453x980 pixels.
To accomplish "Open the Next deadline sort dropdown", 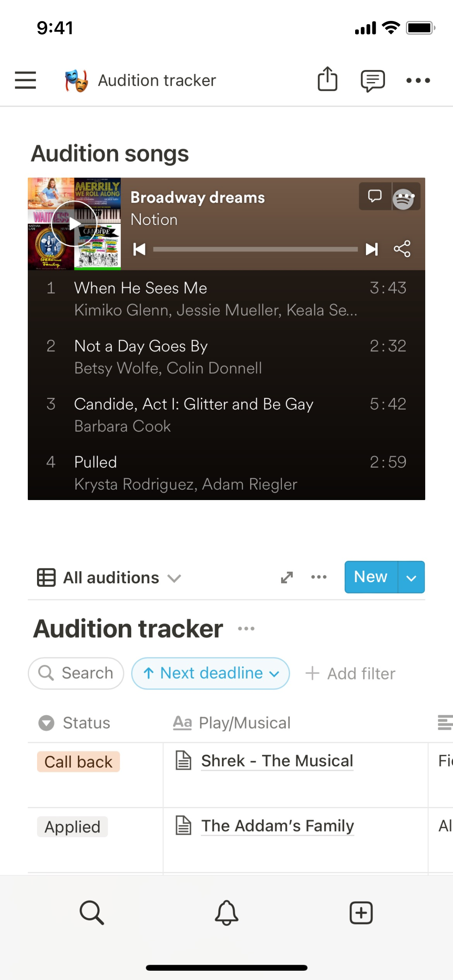I will pyautogui.click(x=211, y=673).
